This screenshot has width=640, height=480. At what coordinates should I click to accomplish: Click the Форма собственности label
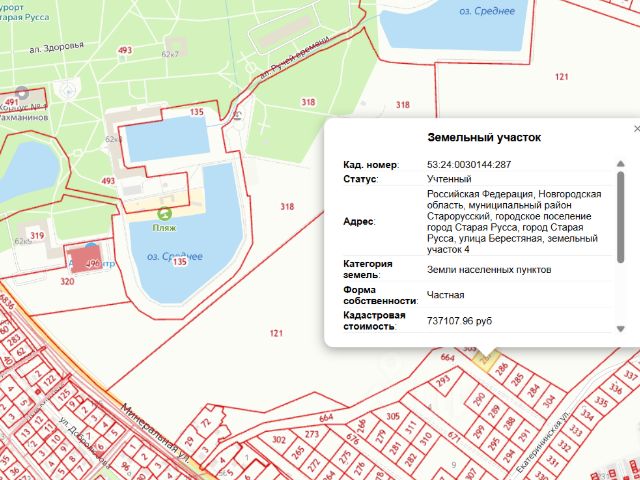pos(381,295)
